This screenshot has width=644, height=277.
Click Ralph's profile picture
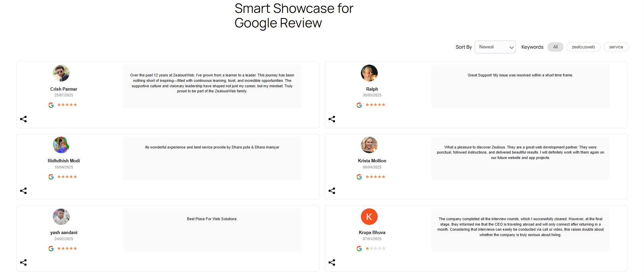(x=369, y=73)
